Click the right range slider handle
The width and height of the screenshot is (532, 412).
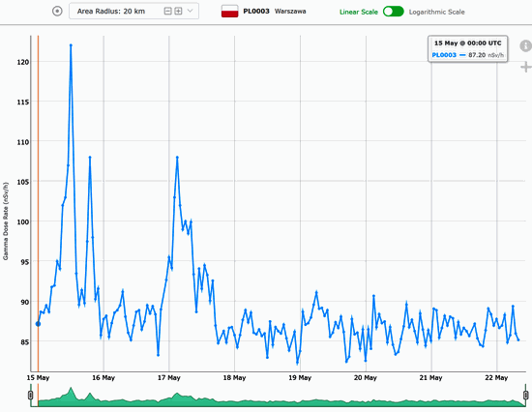click(x=526, y=395)
